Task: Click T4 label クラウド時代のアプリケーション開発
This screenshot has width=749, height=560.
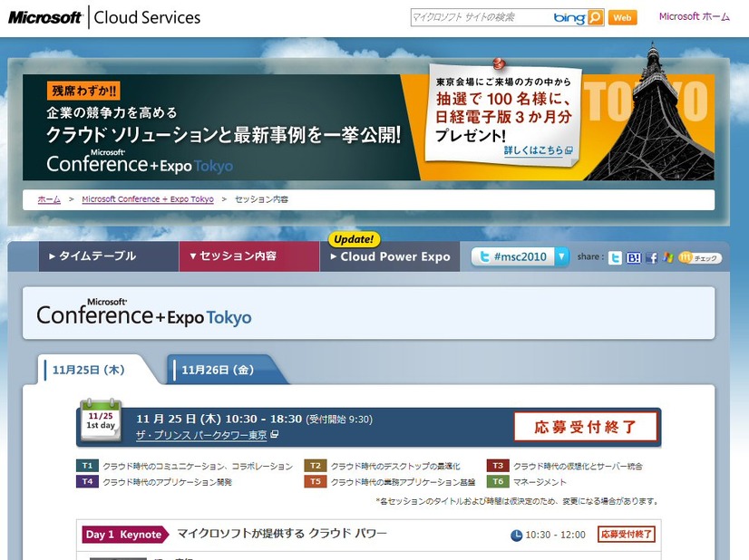Action: 167,482
